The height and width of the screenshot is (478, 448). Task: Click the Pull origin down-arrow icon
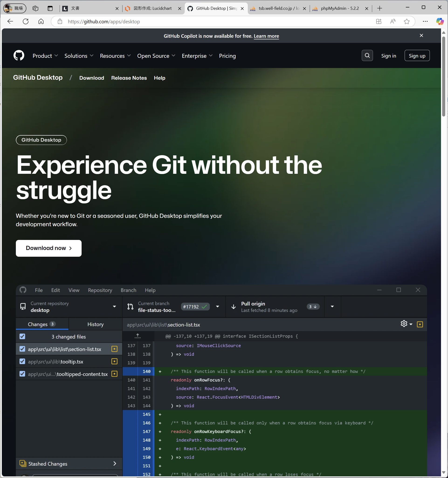click(x=233, y=307)
